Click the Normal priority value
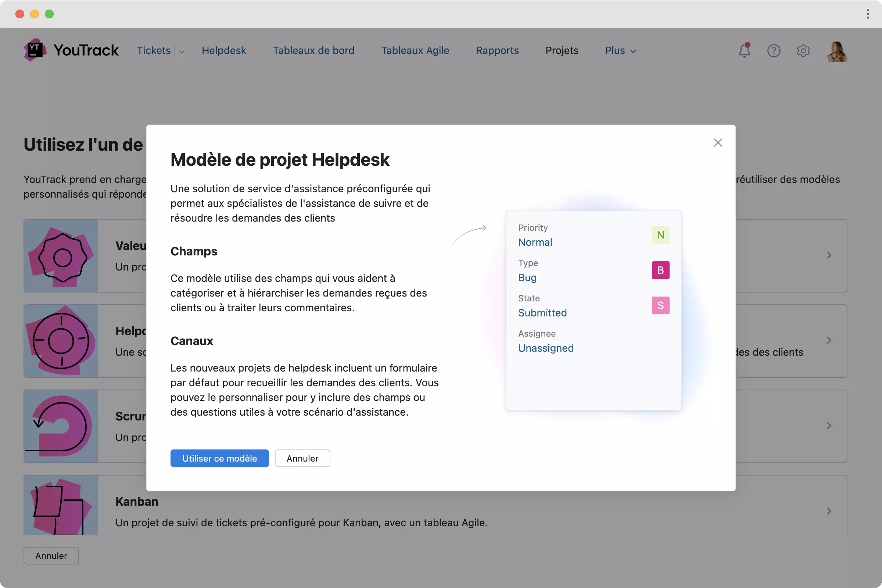882x588 pixels. pos(535,242)
